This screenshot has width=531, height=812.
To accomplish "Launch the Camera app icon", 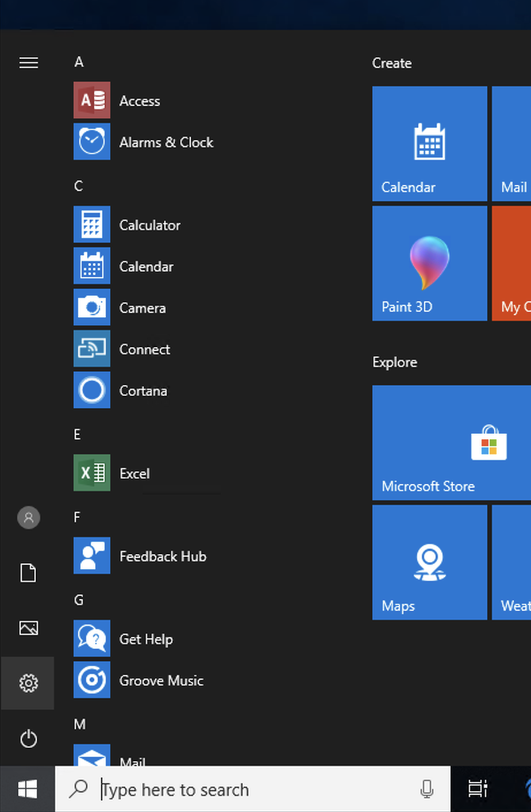I will coord(92,307).
